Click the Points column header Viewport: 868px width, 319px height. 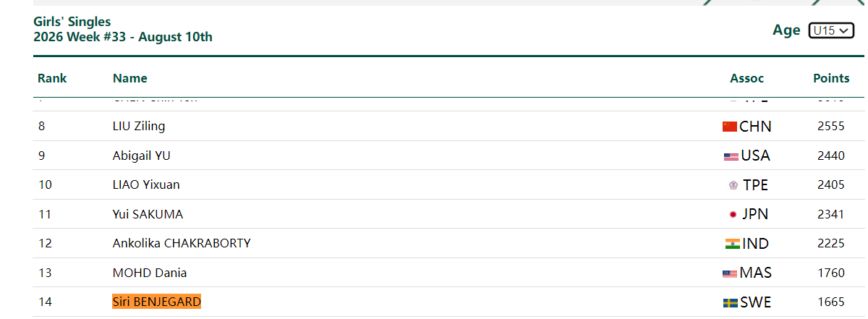(x=831, y=78)
